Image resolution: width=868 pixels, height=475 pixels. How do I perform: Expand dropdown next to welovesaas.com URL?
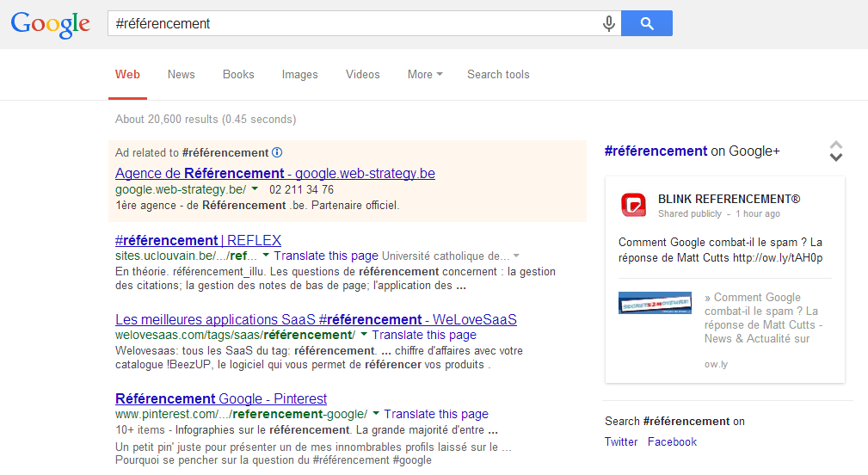[x=364, y=335]
